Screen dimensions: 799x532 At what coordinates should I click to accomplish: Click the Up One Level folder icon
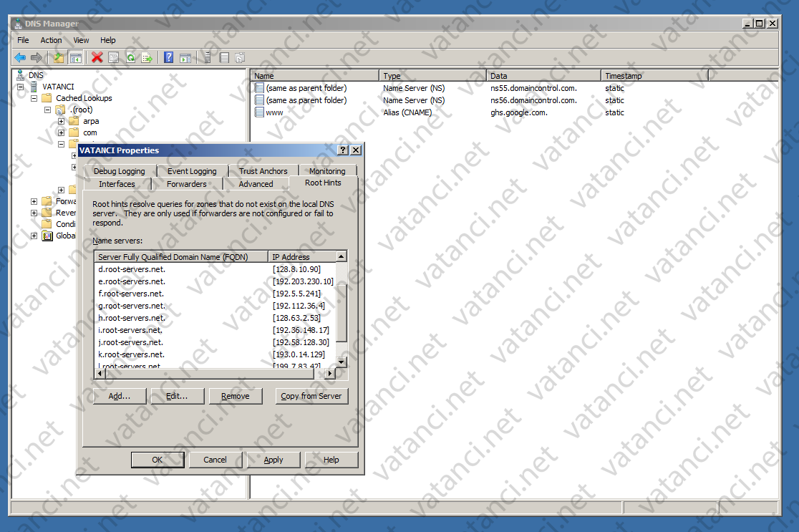tap(58, 57)
